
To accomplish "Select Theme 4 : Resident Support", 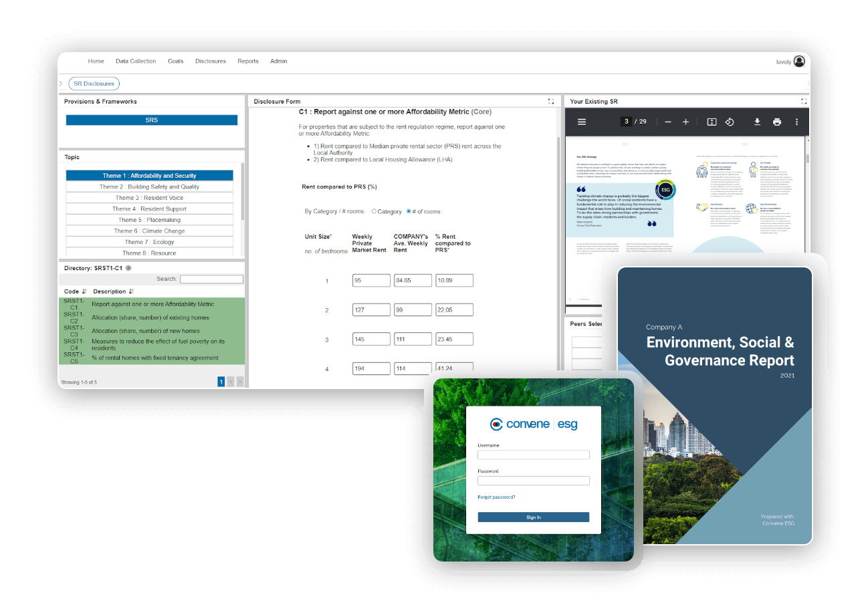I will pos(149,209).
